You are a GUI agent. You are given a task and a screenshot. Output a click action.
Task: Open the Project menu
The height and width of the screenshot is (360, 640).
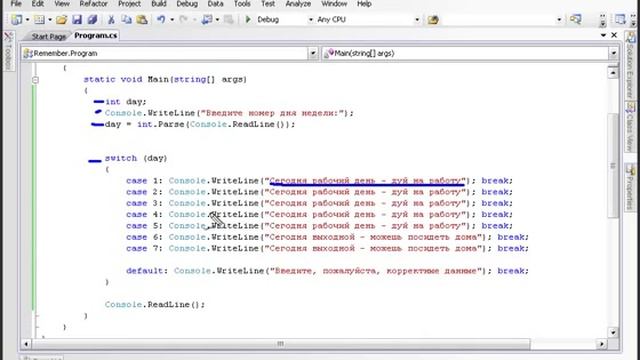(x=129, y=4)
